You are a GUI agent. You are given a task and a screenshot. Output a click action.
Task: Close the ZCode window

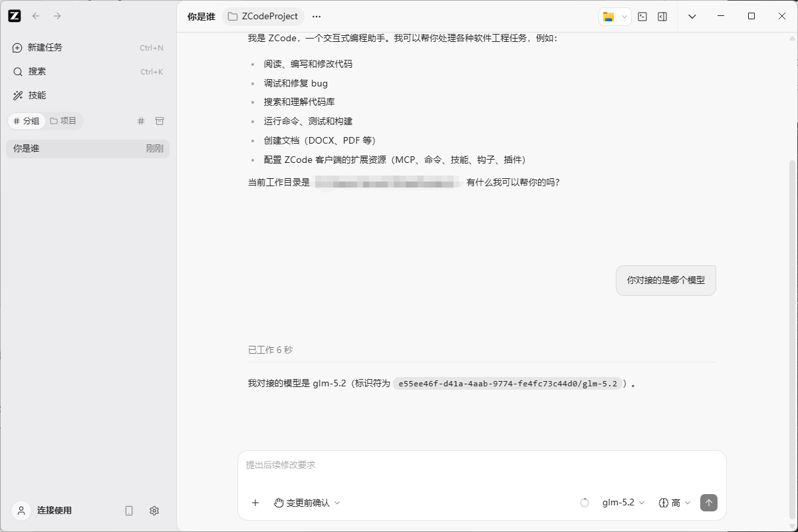782,16
